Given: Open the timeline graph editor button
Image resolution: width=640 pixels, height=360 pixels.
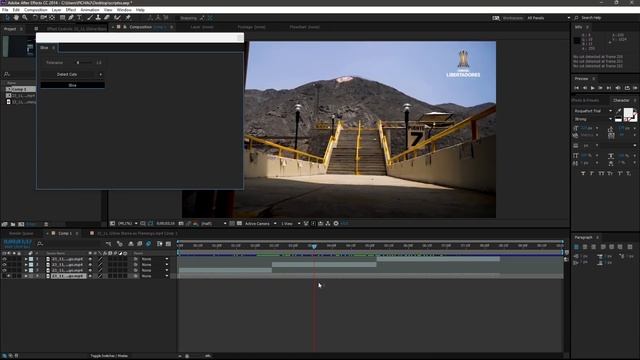Looking at the screenshot, I should 168,244.
